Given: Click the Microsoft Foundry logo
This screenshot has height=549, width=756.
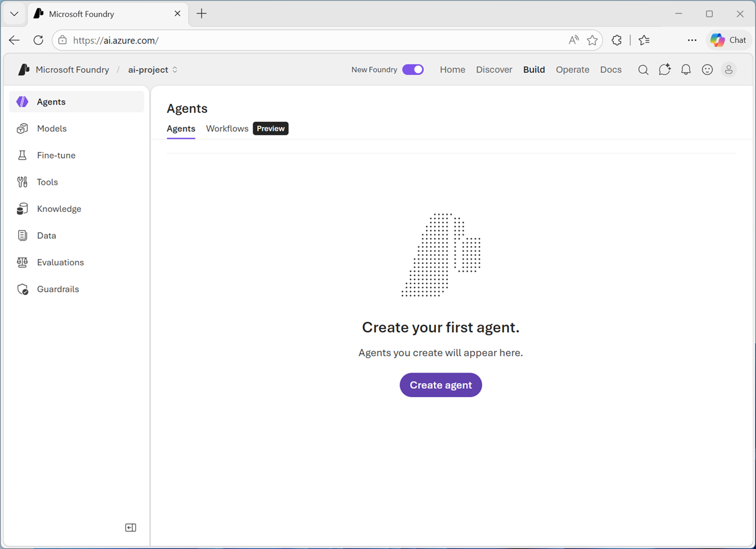Looking at the screenshot, I should click(24, 69).
